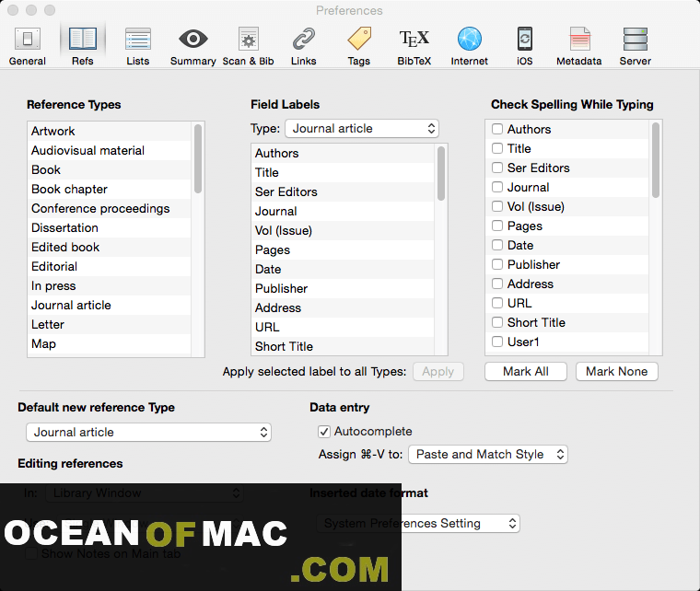
Task: Select Map reference type
Action: [x=110, y=344]
